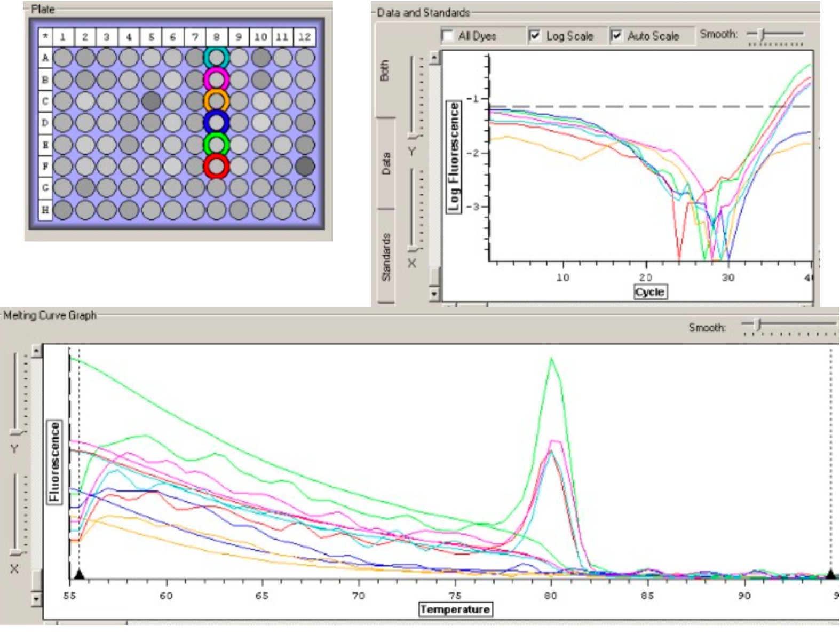This screenshot has width=840, height=633.
Task: Click melting curve scroll-up arrow
Action: click(x=36, y=351)
